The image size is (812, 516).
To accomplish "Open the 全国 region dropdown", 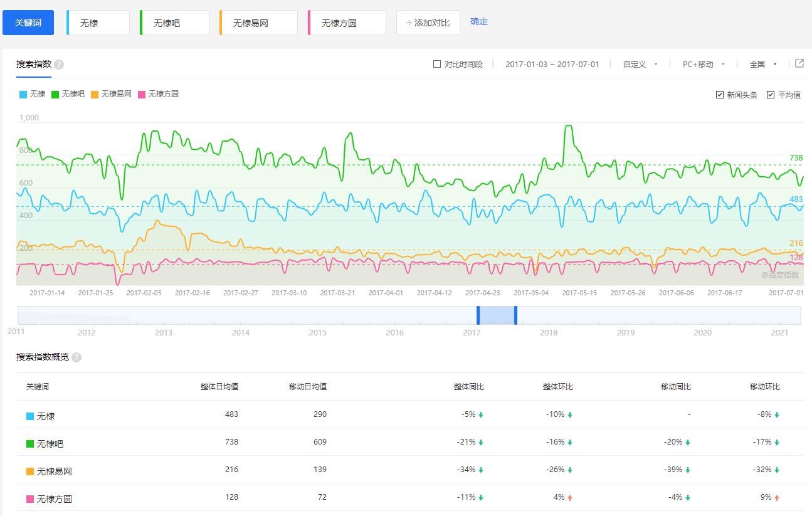I will click(763, 64).
